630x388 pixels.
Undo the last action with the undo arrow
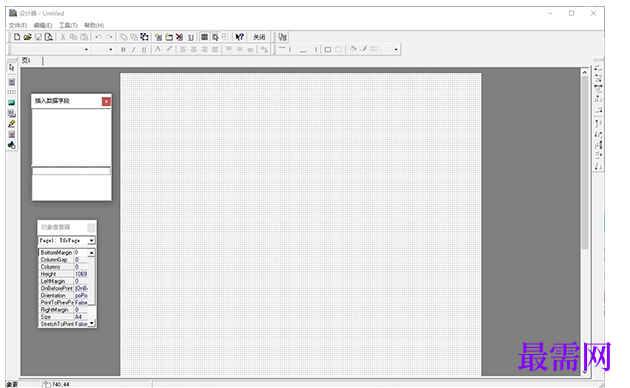point(98,37)
